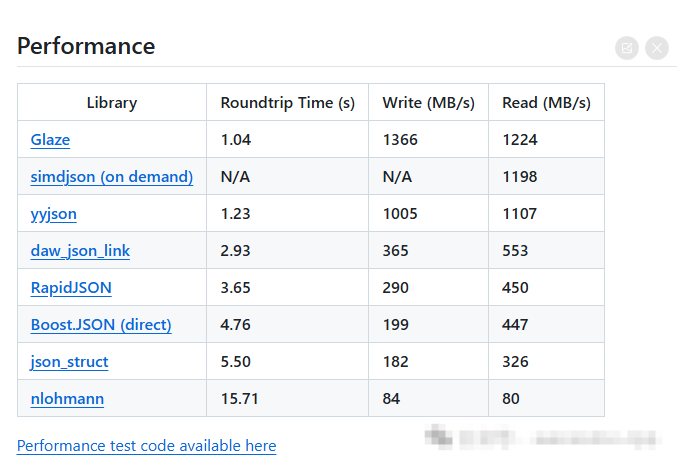The height and width of the screenshot is (470, 689).
Task: Click nlohmann roundtrip value 15.71
Action: pyautogui.click(x=239, y=399)
